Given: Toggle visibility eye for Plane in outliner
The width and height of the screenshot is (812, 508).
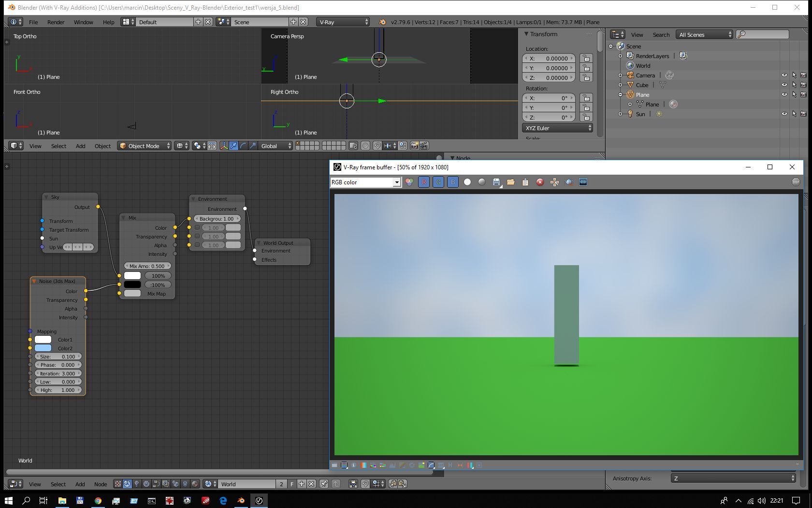Looking at the screenshot, I should click(784, 94).
